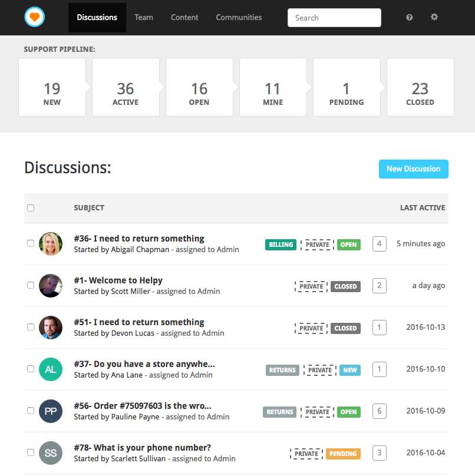Check the box for discussion #36
This screenshot has height=476, width=475.
point(31,243)
